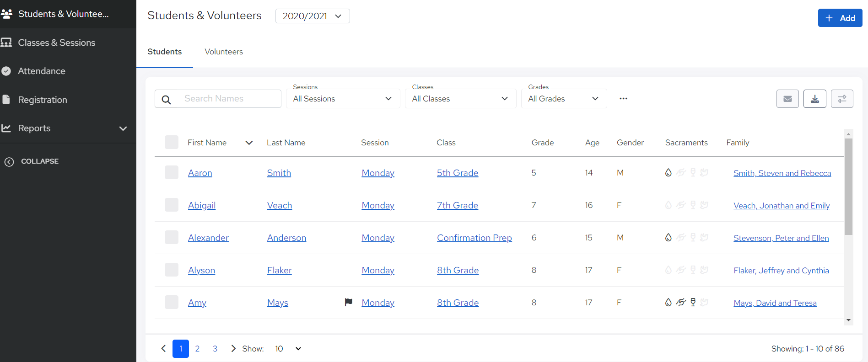
Task: Click baptism drop icon for Amy Mays
Action: (669, 302)
